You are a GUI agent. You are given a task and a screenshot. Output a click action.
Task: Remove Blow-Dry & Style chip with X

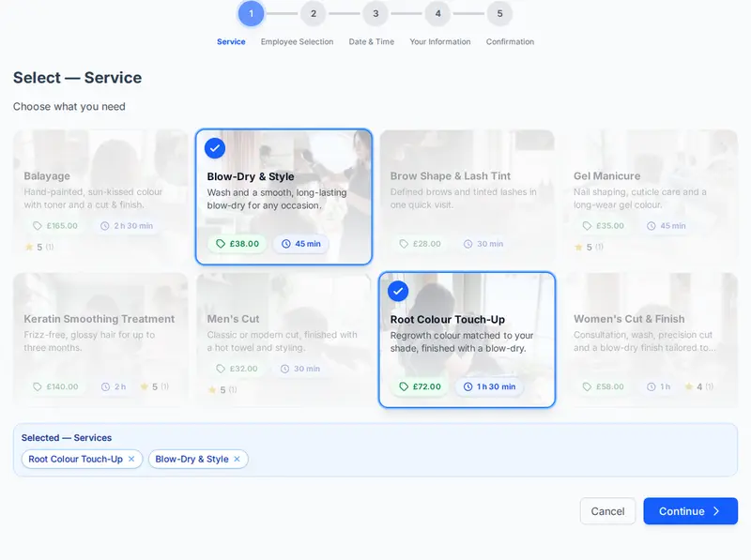(x=237, y=459)
